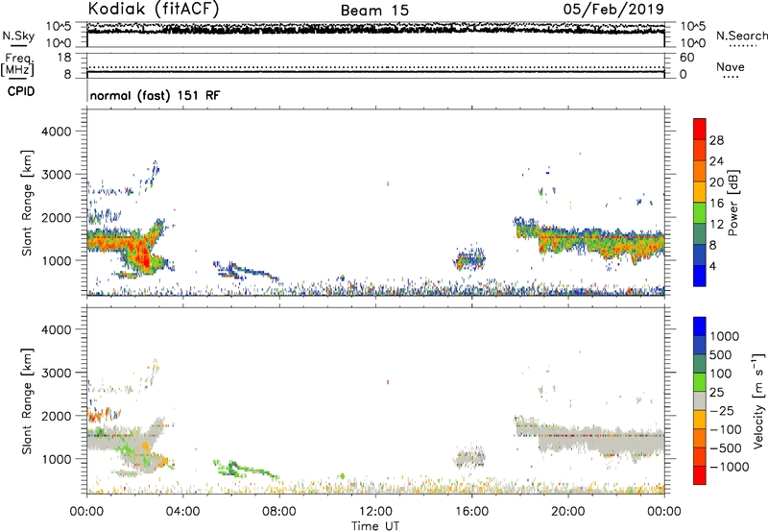768x532 pixels.
Task: Click the '16' label on Power color bar
Action: (716, 204)
